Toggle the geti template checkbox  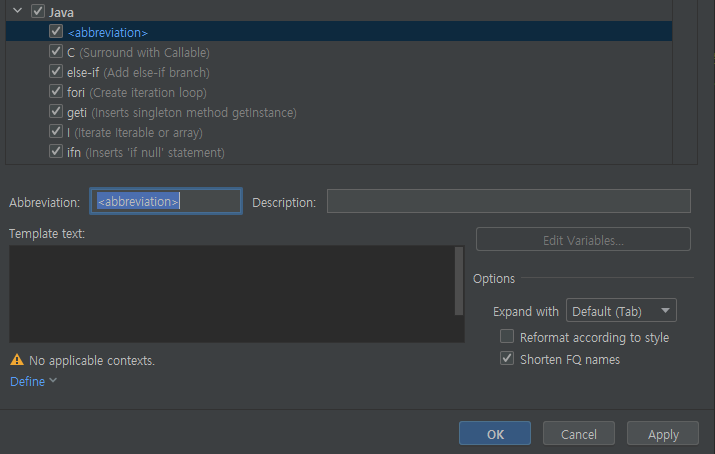tap(56, 112)
